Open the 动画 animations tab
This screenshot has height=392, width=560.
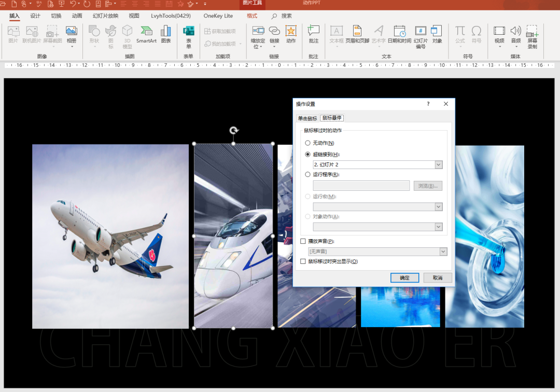pos(77,16)
